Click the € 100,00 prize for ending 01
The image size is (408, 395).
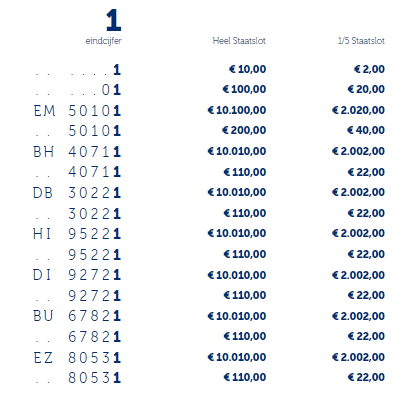tap(244, 89)
